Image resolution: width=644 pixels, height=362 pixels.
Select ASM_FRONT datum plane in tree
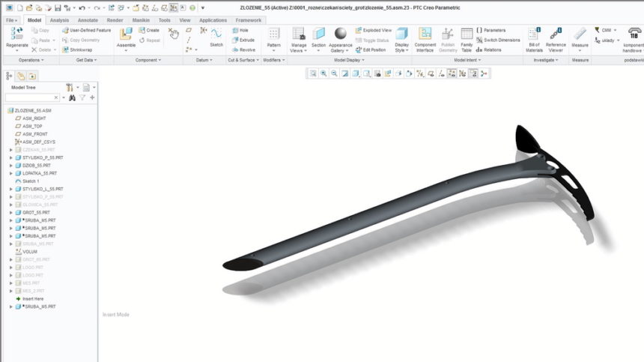(x=31, y=134)
